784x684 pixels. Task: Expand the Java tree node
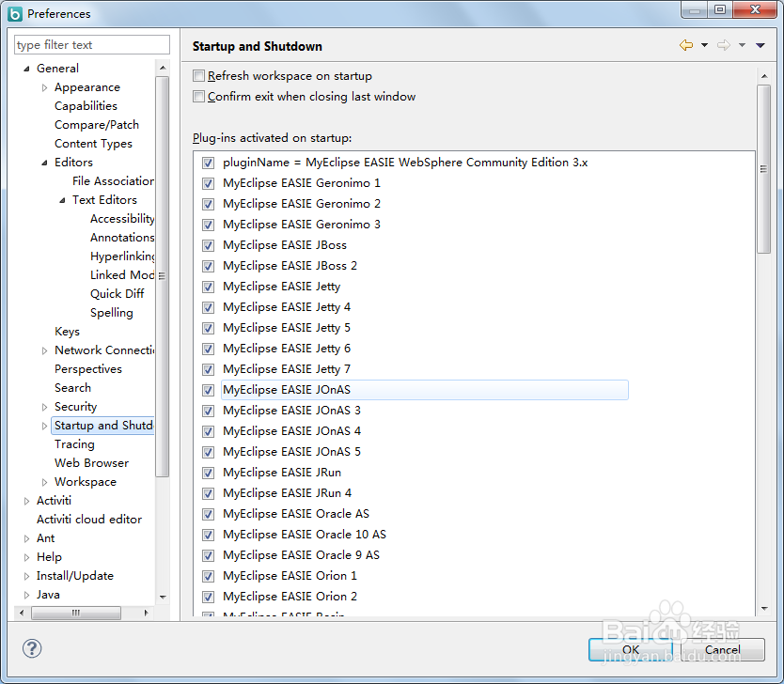(x=26, y=595)
